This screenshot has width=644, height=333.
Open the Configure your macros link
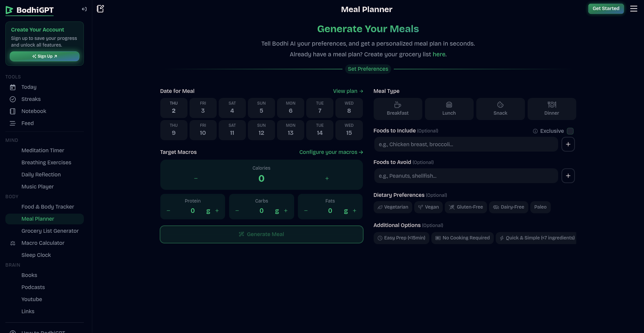coord(331,152)
